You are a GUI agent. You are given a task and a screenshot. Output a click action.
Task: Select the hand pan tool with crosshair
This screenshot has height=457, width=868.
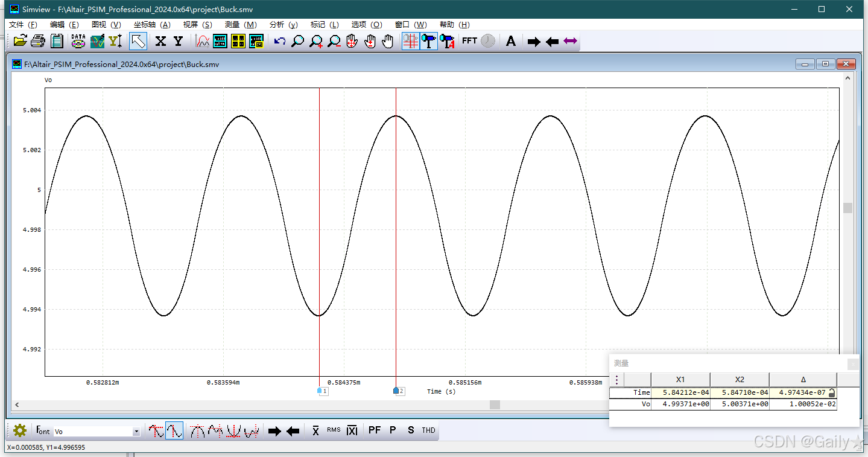pos(352,41)
